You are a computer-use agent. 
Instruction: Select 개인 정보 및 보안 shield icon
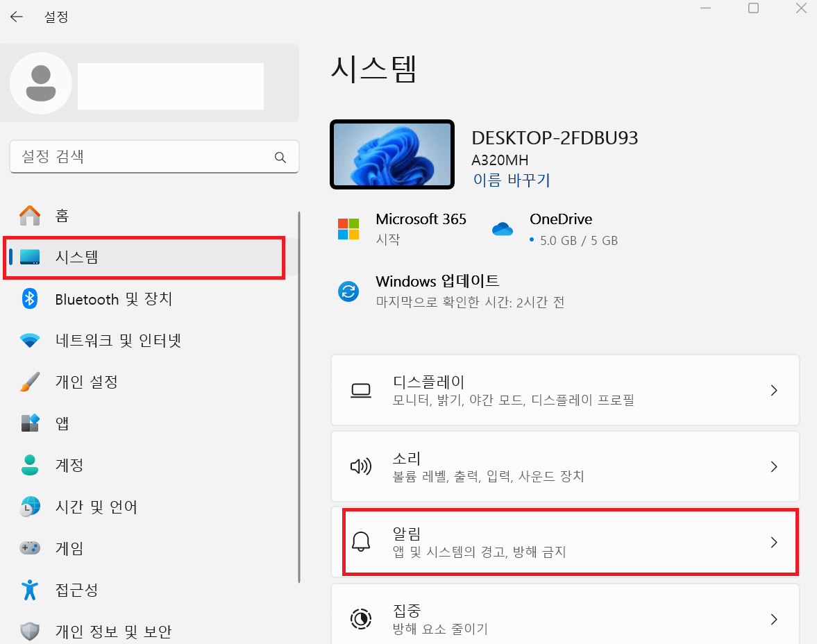coord(30,631)
